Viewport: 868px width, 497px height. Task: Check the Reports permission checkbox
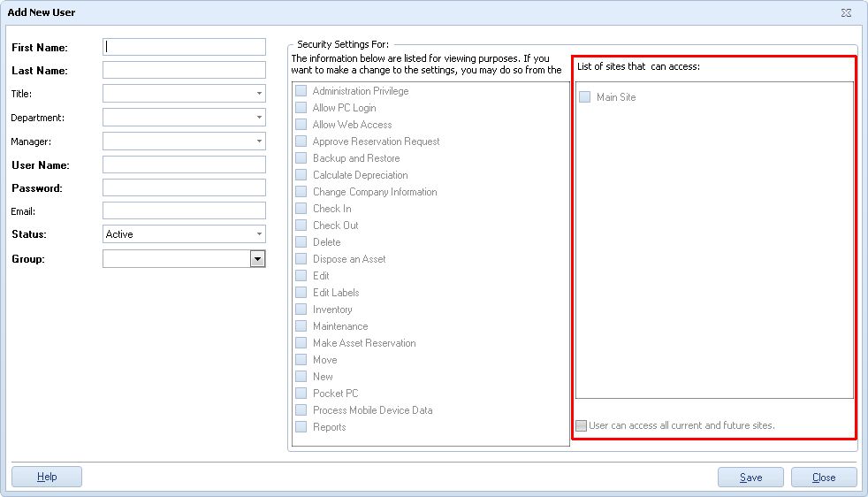tap(301, 427)
